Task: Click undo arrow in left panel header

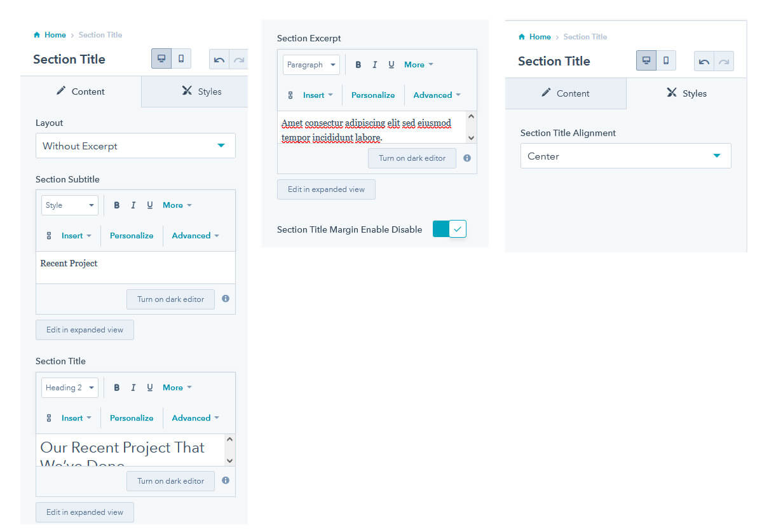Action: (219, 60)
